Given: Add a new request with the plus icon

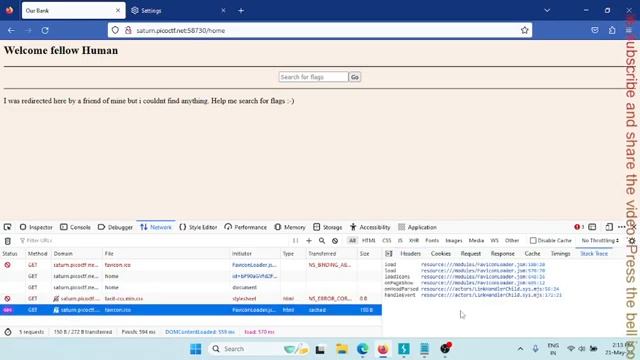Looking at the screenshot, I should [309, 241].
